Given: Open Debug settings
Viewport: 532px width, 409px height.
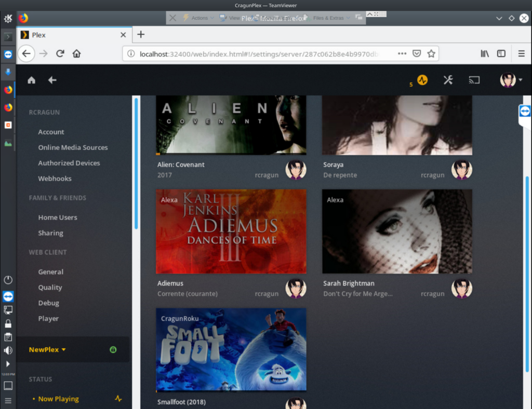Looking at the screenshot, I should (x=48, y=303).
